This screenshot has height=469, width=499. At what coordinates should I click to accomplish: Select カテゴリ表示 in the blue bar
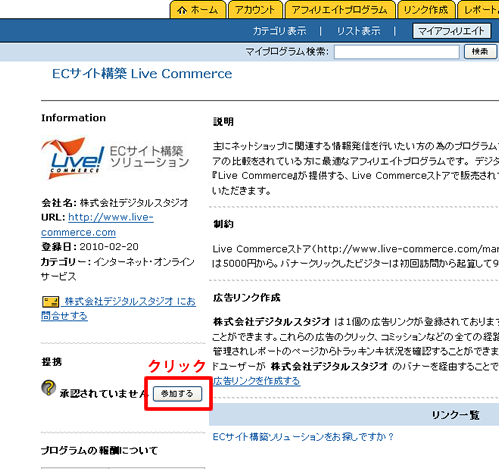(279, 31)
